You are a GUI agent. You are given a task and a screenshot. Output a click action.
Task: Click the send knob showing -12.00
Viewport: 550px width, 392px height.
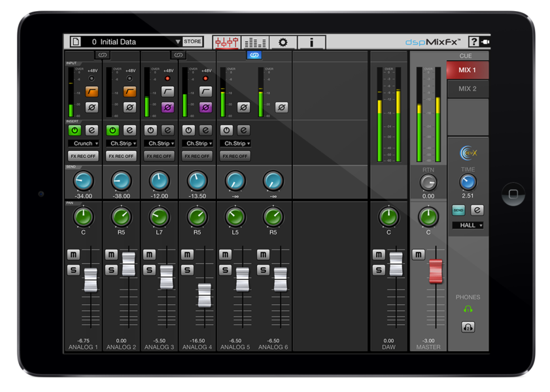click(159, 181)
